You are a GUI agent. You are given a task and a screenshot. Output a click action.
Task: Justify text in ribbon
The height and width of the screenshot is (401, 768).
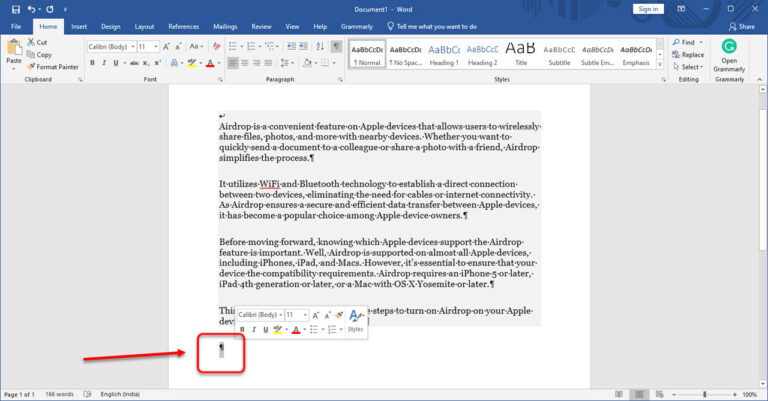click(x=268, y=63)
